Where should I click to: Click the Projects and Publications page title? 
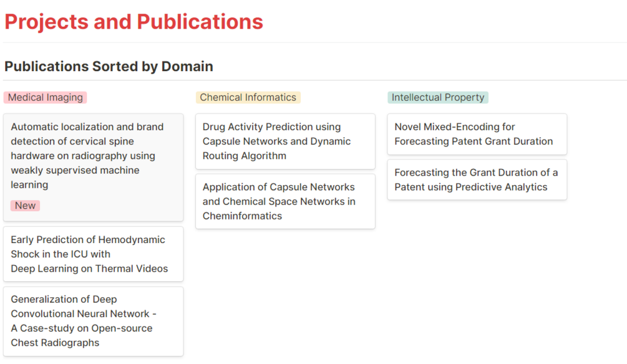coord(134,22)
